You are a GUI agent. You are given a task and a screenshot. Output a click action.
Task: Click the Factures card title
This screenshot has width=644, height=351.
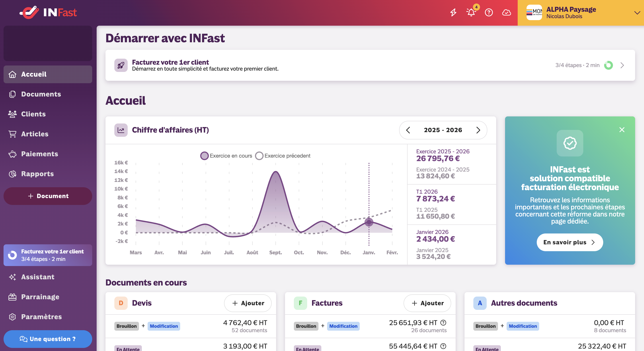tap(327, 303)
